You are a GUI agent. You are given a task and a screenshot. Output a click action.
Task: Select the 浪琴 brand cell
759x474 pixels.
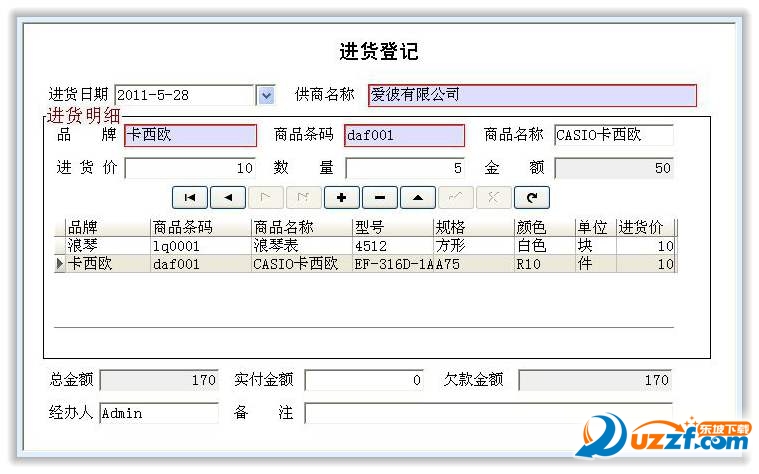[x=108, y=245]
